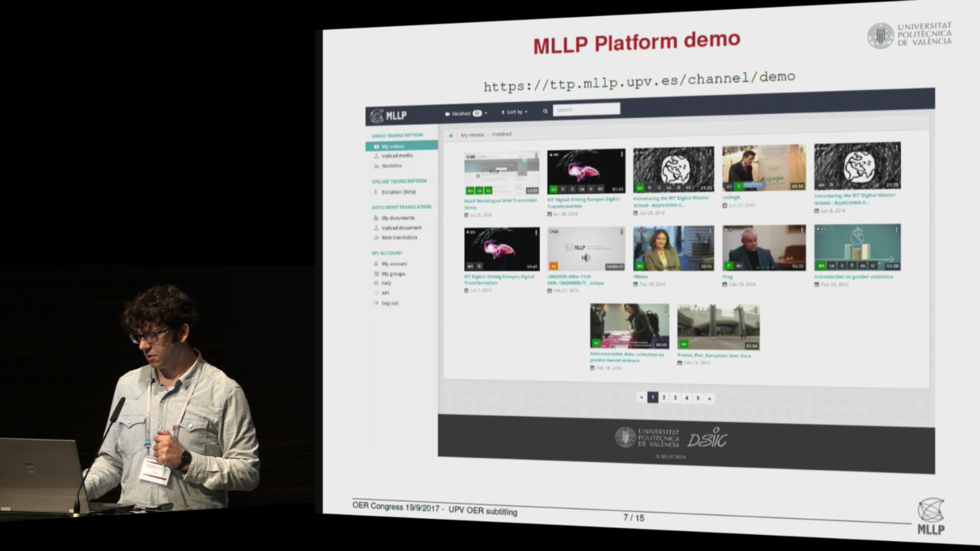Go to previous page in pagination

point(642,397)
